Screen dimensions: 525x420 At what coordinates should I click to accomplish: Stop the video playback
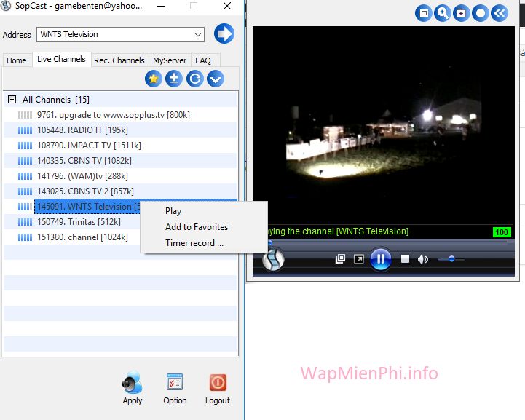405,259
